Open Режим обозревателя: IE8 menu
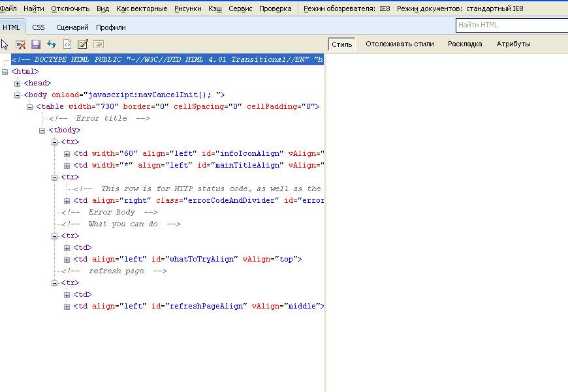The image size is (568, 392). 347,8
